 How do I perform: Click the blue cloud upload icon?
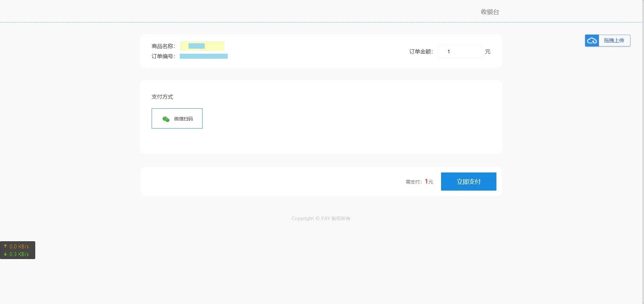(x=592, y=41)
